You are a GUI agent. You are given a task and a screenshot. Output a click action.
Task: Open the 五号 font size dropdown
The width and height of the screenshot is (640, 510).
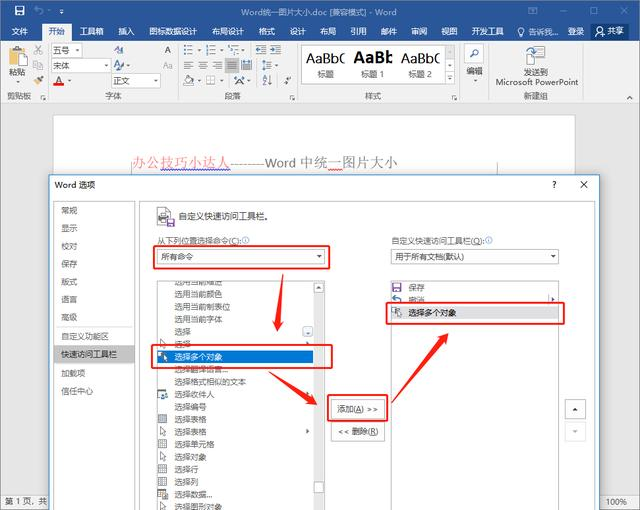78,50
